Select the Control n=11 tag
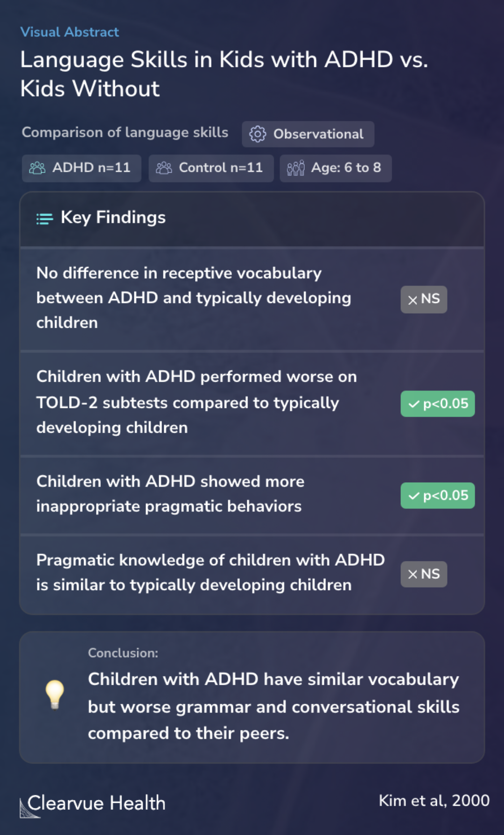The image size is (504, 835). 211,168
